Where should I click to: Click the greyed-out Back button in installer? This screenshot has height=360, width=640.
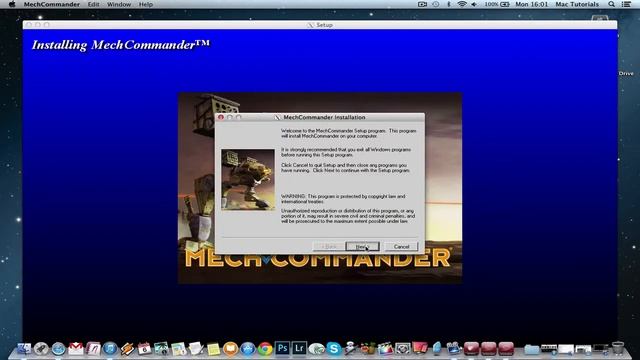[x=328, y=247]
